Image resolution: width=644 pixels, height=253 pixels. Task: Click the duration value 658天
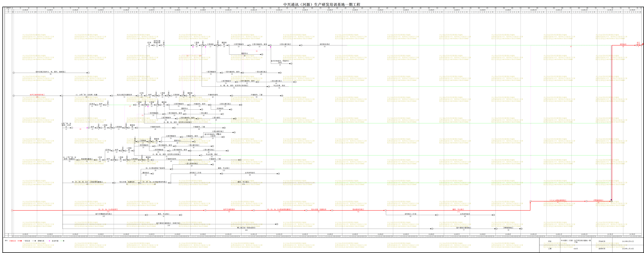tap(576, 249)
